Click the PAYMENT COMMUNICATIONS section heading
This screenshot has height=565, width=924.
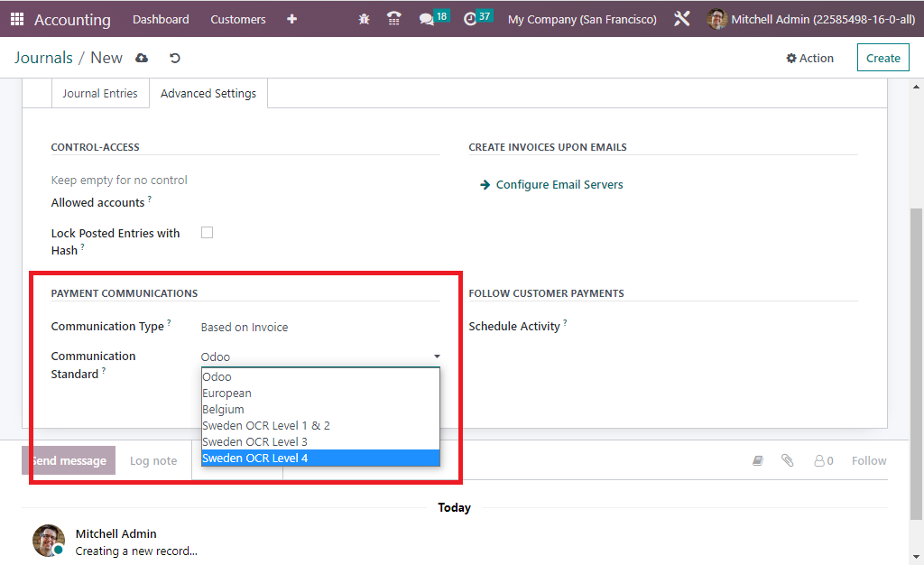[125, 293]
